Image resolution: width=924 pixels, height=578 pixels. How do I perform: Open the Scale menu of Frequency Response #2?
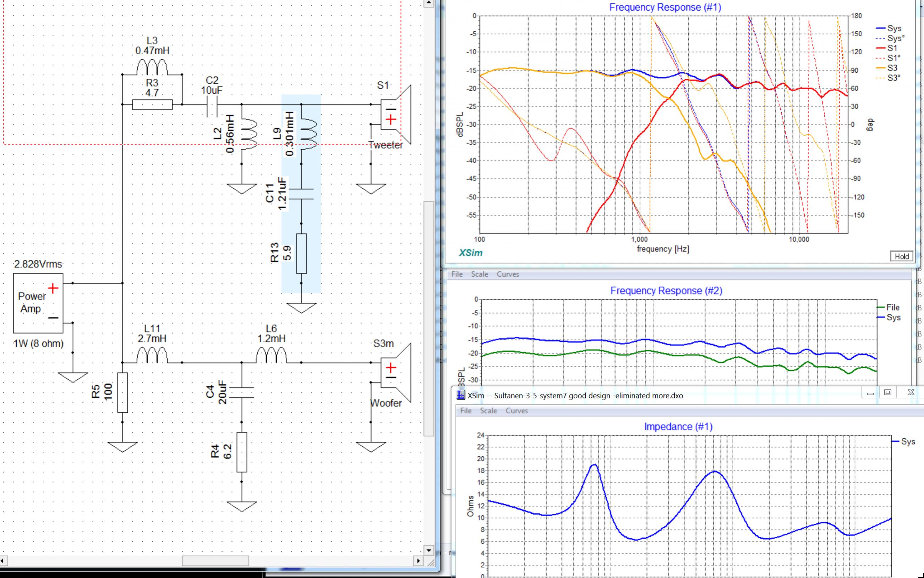pyautogui.click(x=479, y=274)
